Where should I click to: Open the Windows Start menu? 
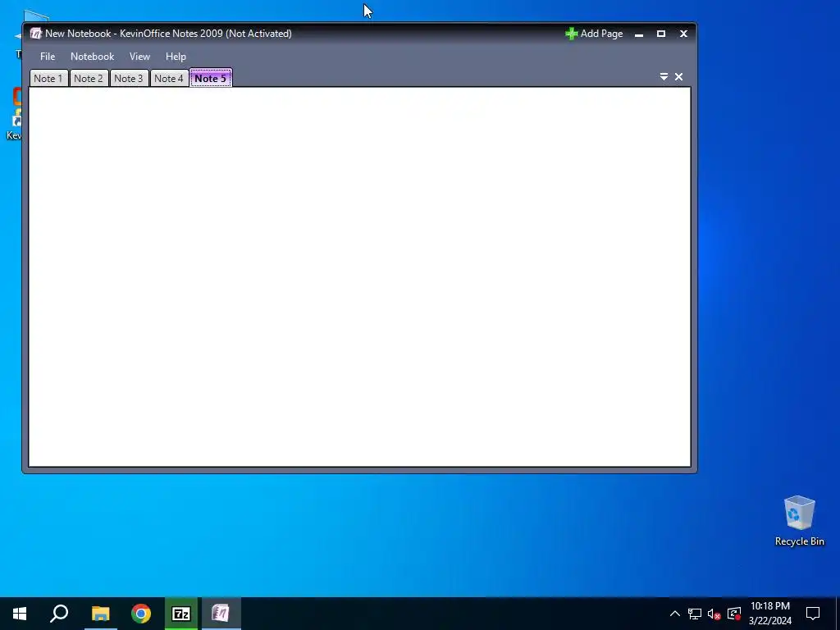(x=20, y=614)
